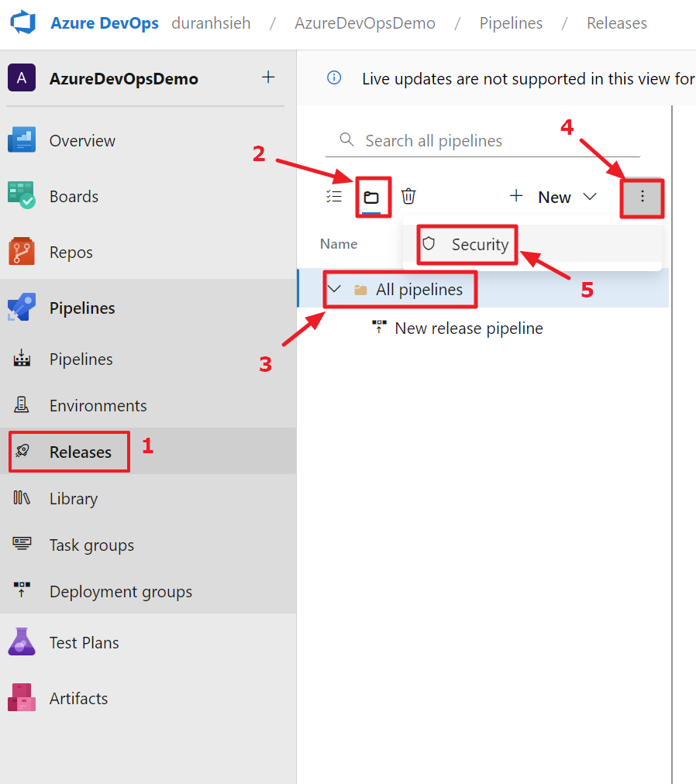
Task: Choose Security from the dropdown menu
Action: [x=532, y=244]
